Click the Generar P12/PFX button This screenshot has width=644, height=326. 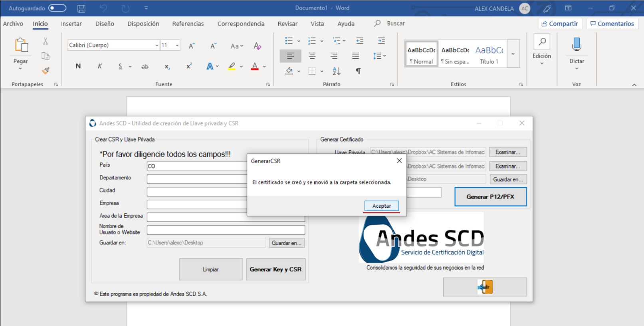click(490, 197)
